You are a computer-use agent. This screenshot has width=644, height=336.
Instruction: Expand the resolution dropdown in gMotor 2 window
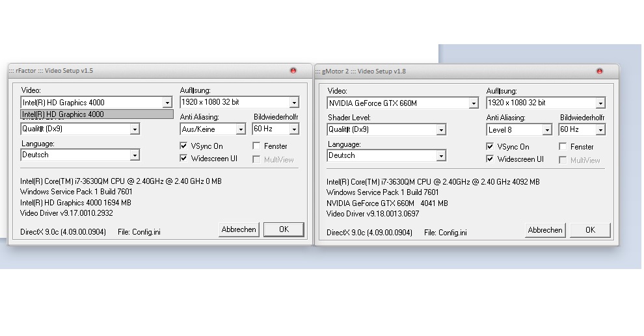600,103
